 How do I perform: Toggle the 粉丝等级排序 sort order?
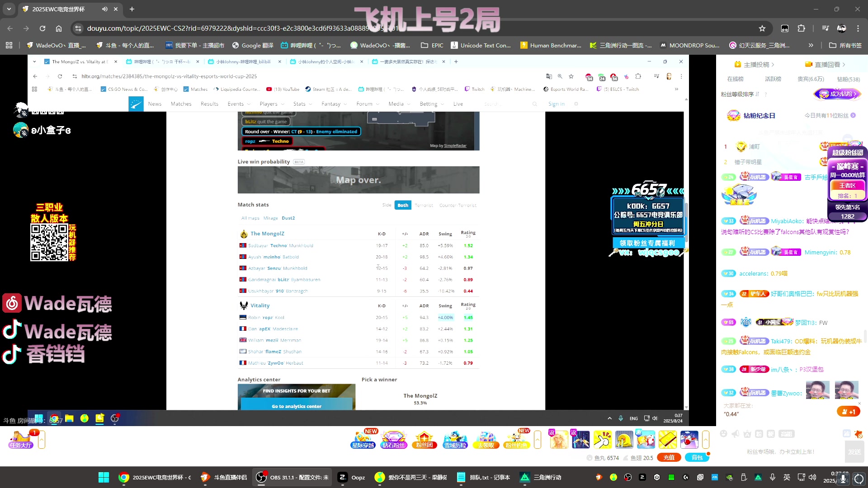pos(757,94)
